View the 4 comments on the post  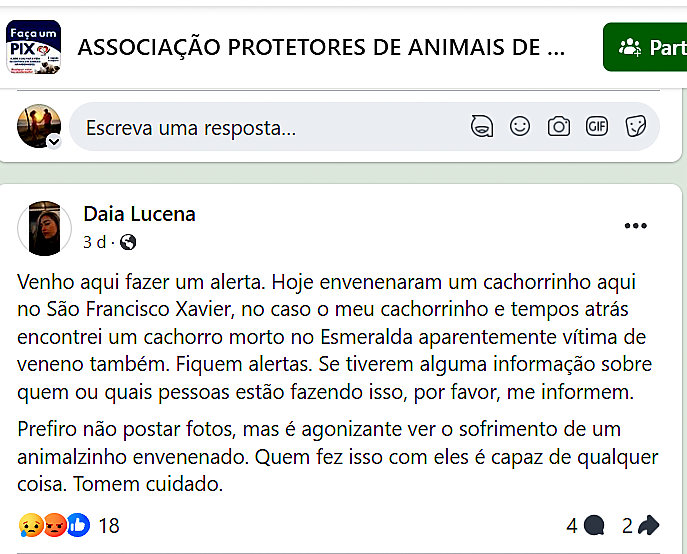tap(585, 525)
